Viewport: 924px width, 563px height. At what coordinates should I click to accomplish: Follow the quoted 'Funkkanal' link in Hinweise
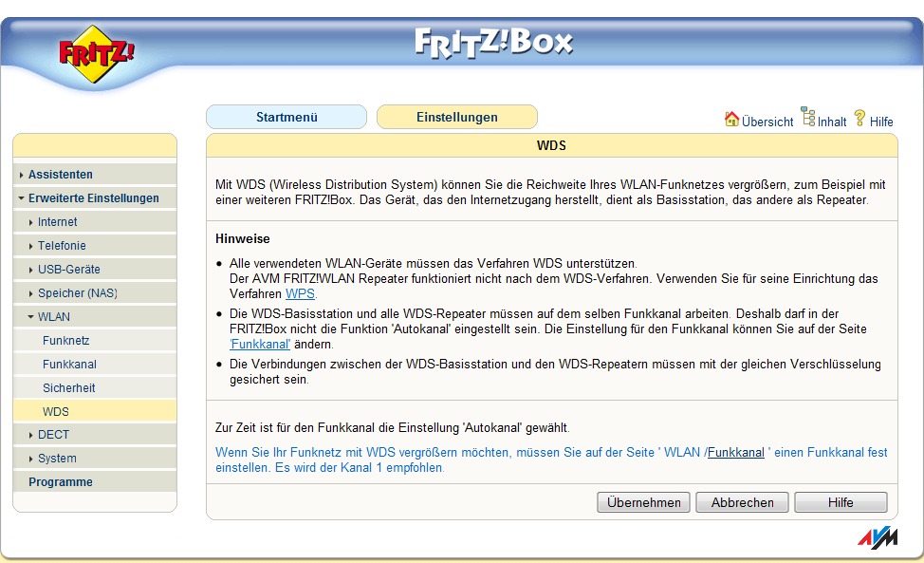pos(260,345)
